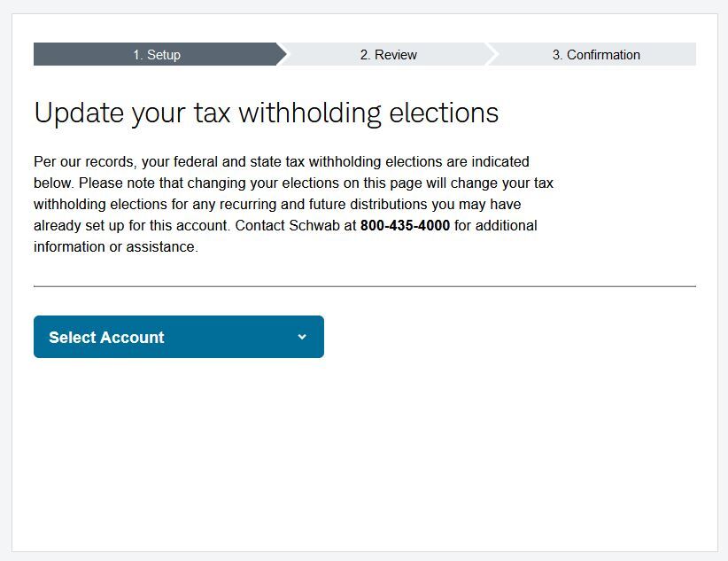Screen dimensions: 728x561
Task: Click the 'Contact Schwab at' text
Action: [x=296, y=226]
